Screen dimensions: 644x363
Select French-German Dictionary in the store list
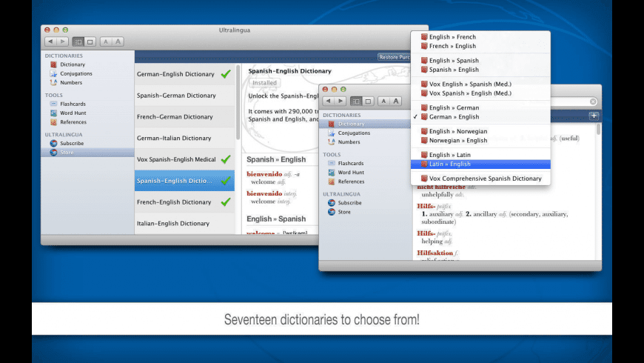tap(184, 117)
